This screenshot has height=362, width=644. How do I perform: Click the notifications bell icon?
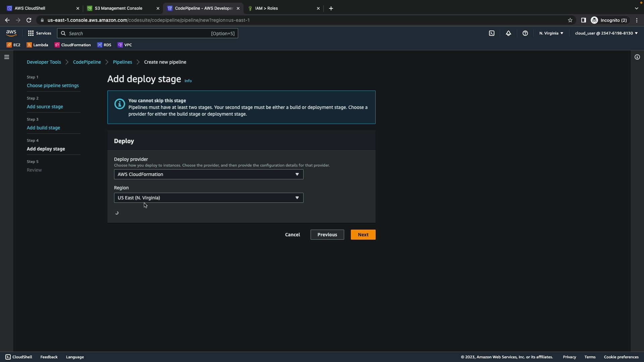(508, 33)
